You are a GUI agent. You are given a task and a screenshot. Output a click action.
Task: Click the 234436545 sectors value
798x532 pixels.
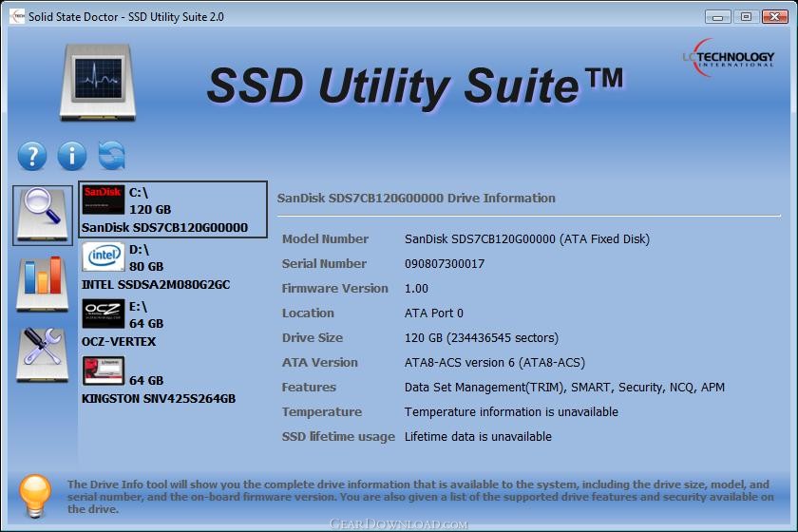click(x=482, y=338)
